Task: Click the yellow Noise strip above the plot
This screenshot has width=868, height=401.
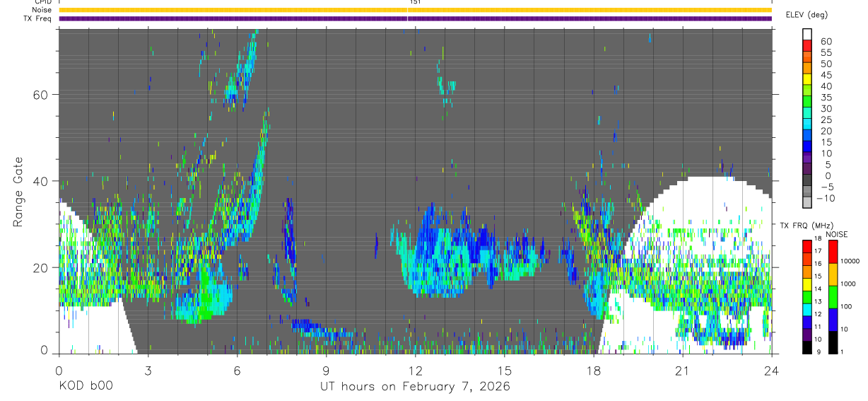Action: point(416,10)
